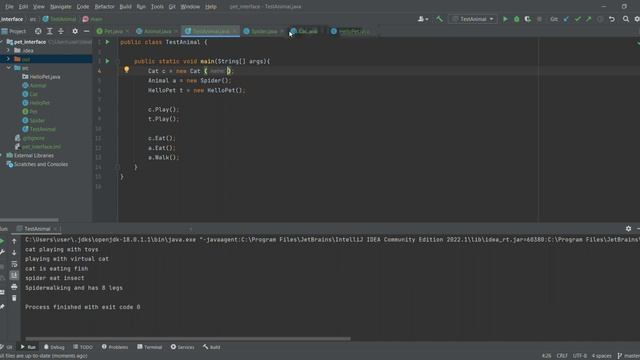Click the UTF-8 encoding status widget
The width and height of the screenshot is (640, 360).
(x=580, y=356)
